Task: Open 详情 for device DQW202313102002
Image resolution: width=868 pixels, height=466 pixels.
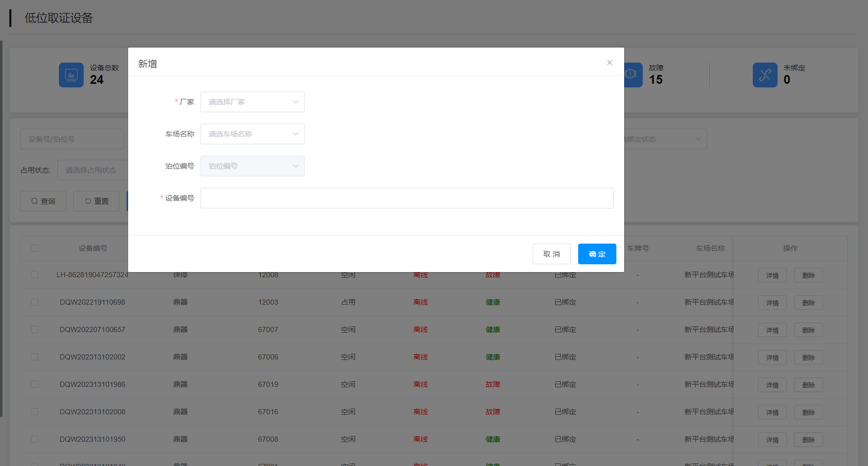Action: 772,357
